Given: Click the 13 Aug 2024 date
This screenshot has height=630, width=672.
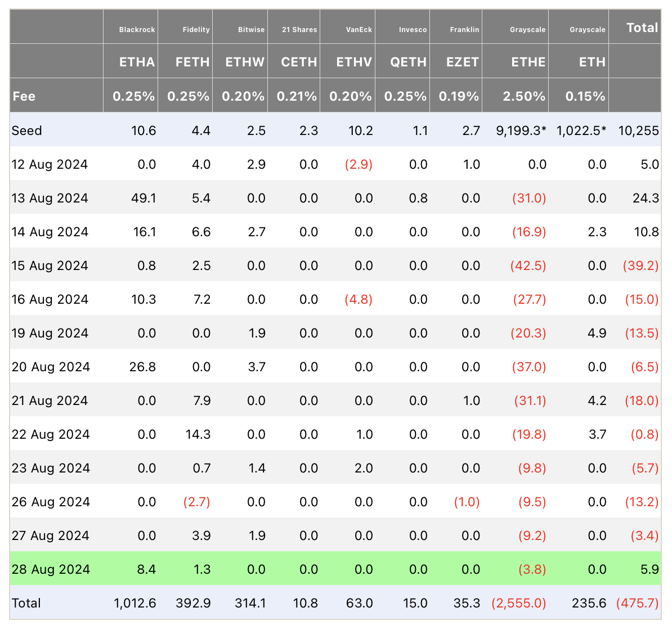Looking at the screenshot, I should (50, 199).
